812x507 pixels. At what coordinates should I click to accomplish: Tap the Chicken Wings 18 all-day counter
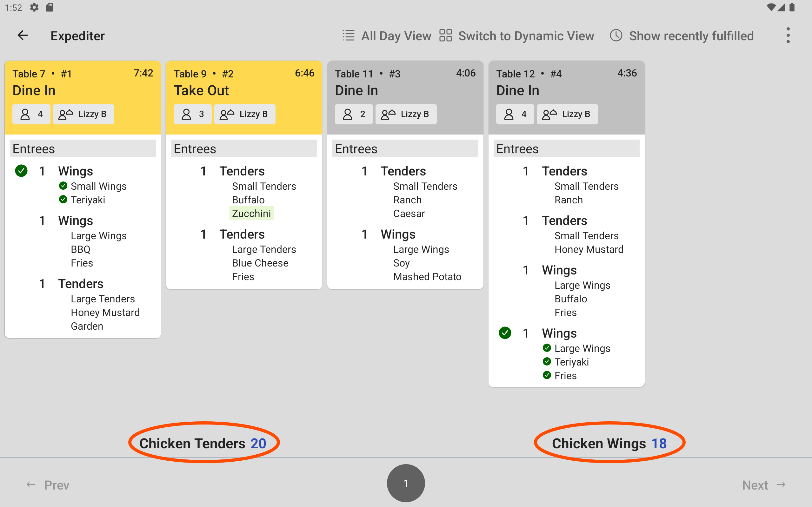609,443
